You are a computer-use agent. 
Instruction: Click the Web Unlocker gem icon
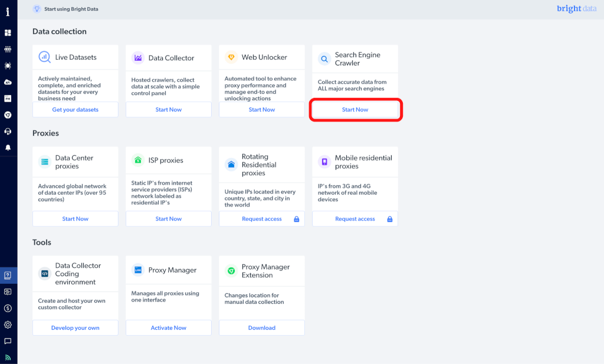click(x=231, y=58)
